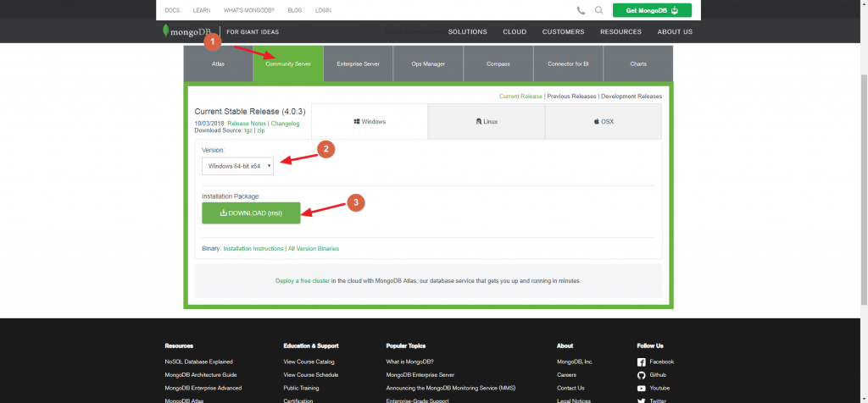Image resolution: width=868 pixels, height=403 pixels.
Task: Open the CUSTOMERS nav menu
Action: tap(563, 32)
